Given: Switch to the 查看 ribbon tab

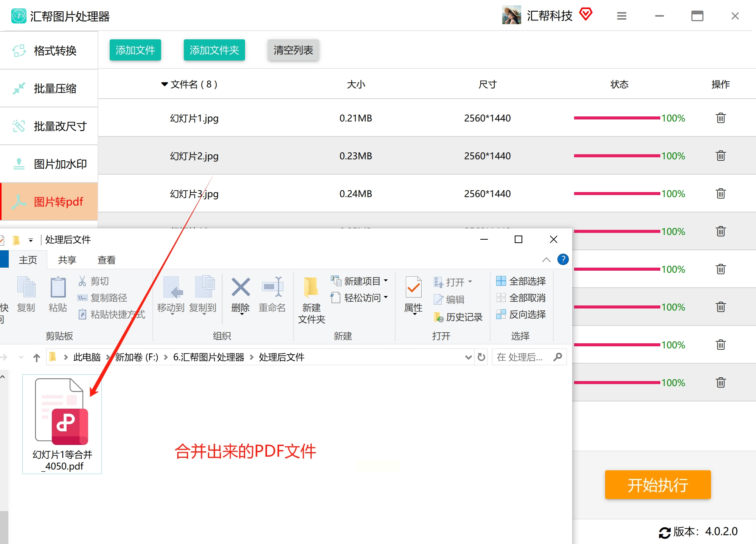Looking at the screenshot, I should (106, 260).
